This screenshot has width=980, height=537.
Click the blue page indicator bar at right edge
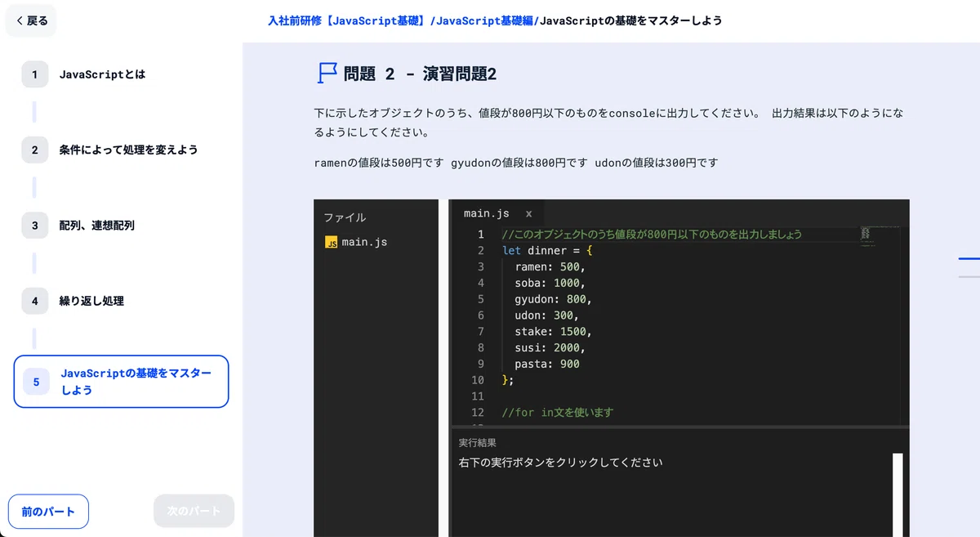pyautogui.click(x=969, y=258)
